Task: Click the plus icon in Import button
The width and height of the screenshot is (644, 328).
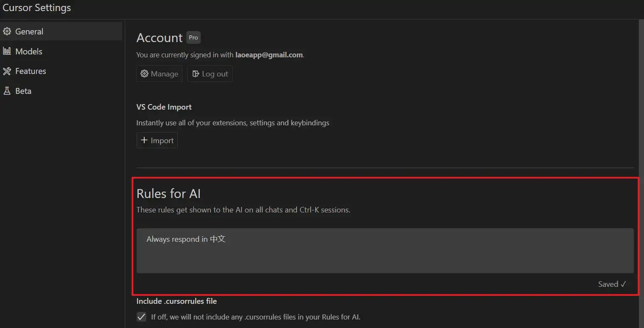Action: [144, 141]
